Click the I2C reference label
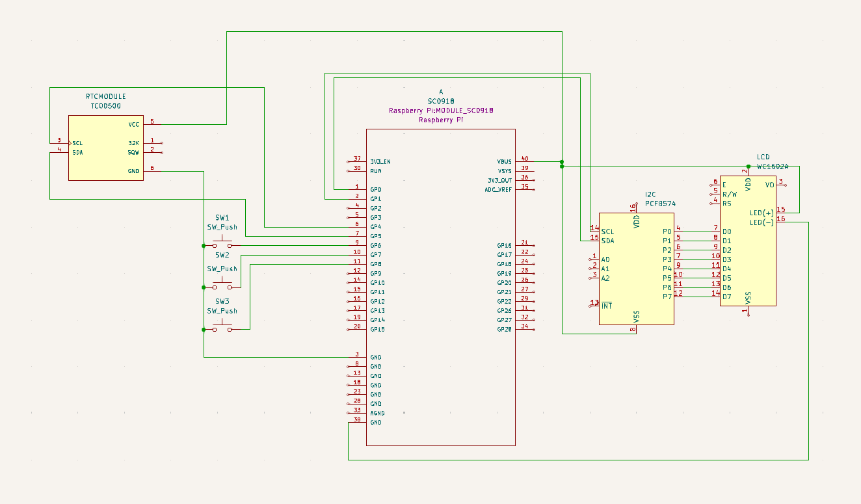The image size is (861, 504). click(x=650, y=194)
